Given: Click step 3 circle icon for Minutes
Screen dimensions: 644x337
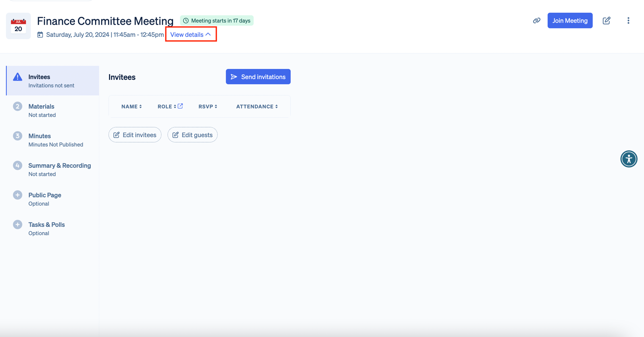Looking at the screenshot, I should 18,136.
